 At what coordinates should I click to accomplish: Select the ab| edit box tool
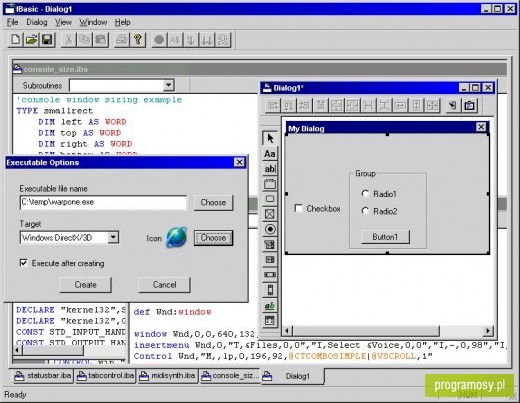270,169
